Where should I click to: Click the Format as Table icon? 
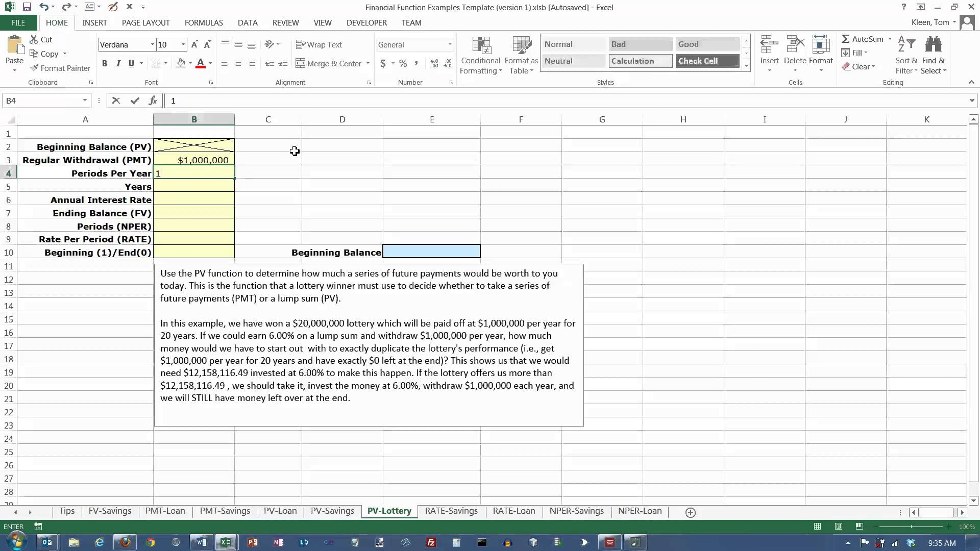pos(521,46)
